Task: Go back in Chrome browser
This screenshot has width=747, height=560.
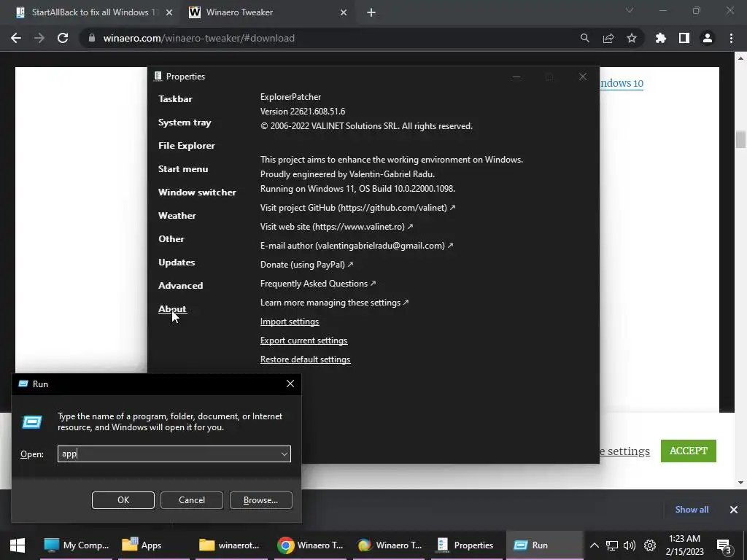Action: pos(16,38)
